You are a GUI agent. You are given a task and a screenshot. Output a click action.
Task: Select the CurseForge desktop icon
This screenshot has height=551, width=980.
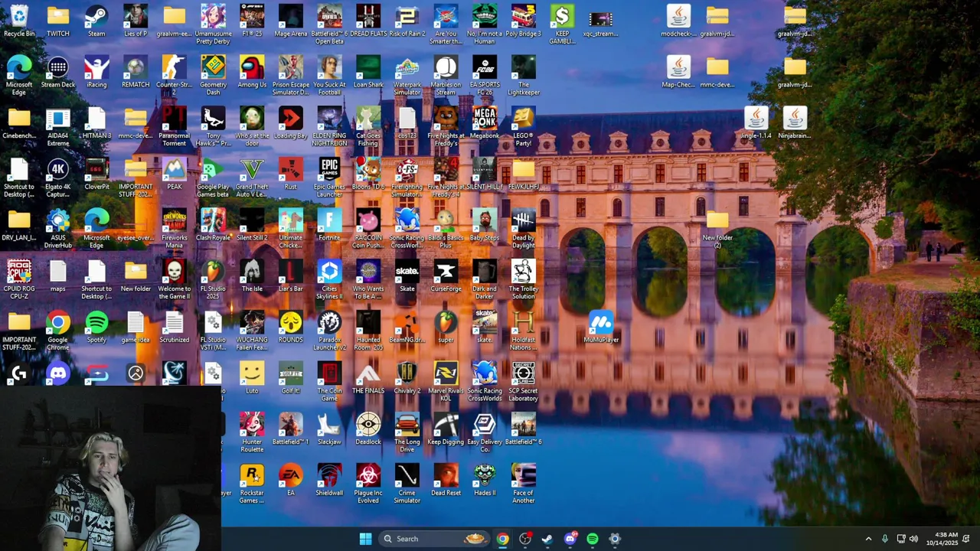click(446, 276)
